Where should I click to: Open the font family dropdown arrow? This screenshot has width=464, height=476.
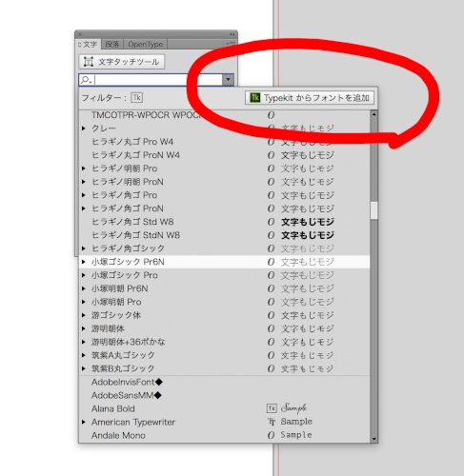point(228,80)
